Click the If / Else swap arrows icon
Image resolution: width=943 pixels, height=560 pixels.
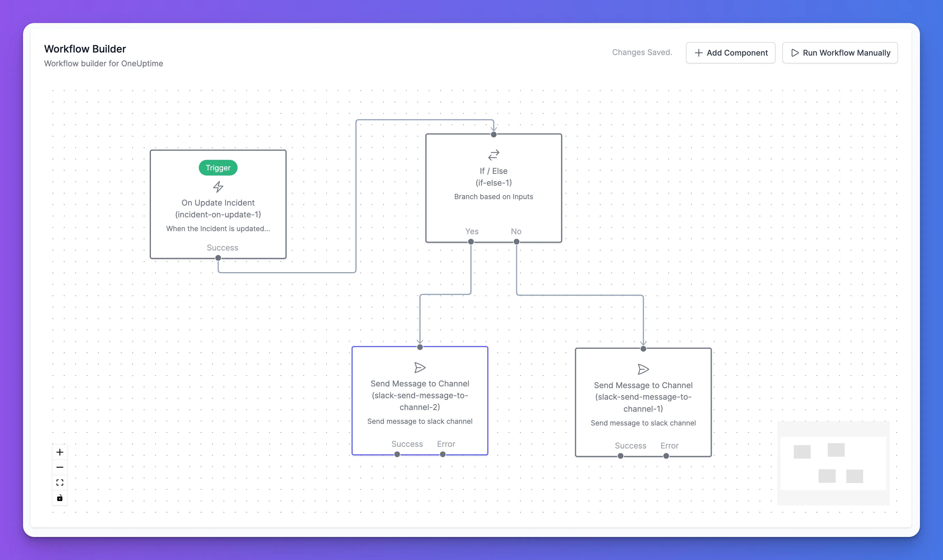click(x=493, y=155)
